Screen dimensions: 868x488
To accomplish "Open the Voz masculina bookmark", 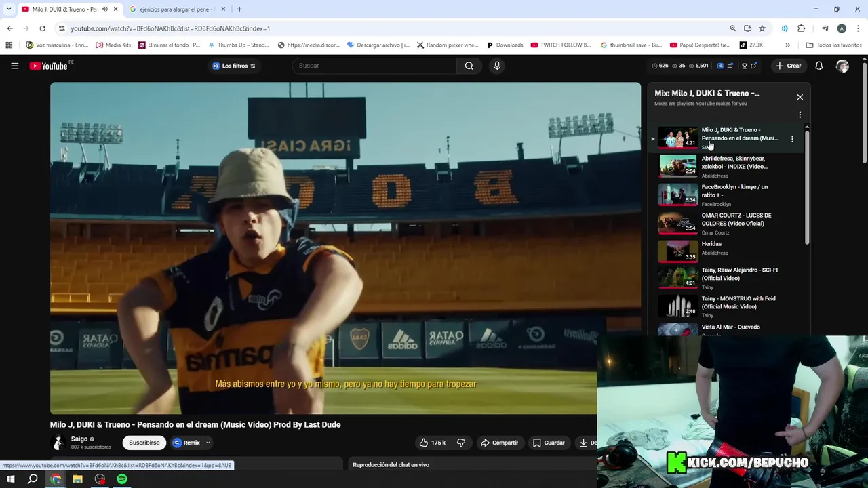I will pos(57,45).
